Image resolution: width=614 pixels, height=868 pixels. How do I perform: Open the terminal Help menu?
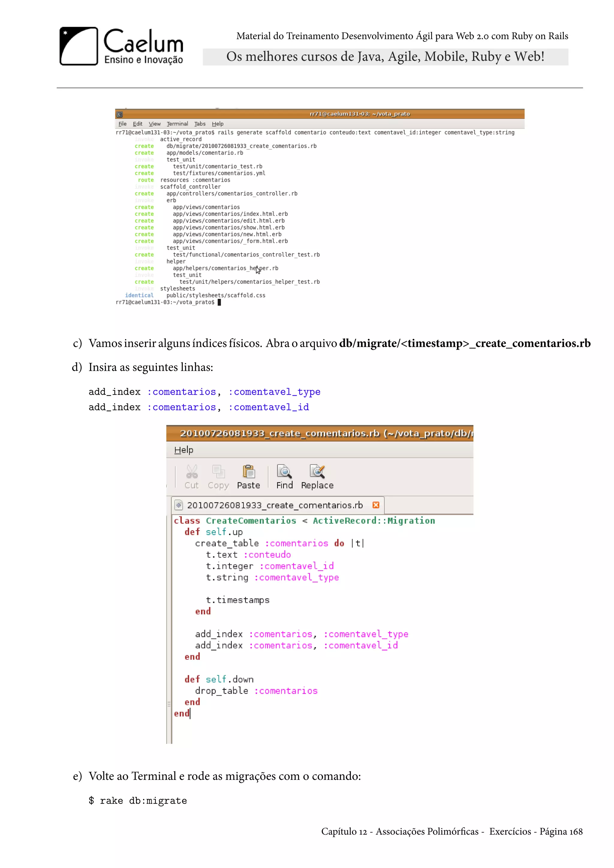tap(218, 123)
